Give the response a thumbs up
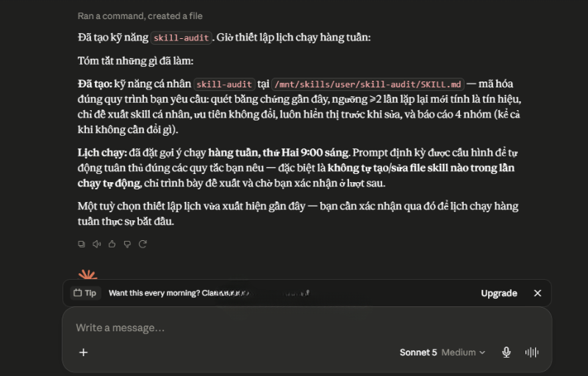This screenshot has width=588, height=376. 112,244
